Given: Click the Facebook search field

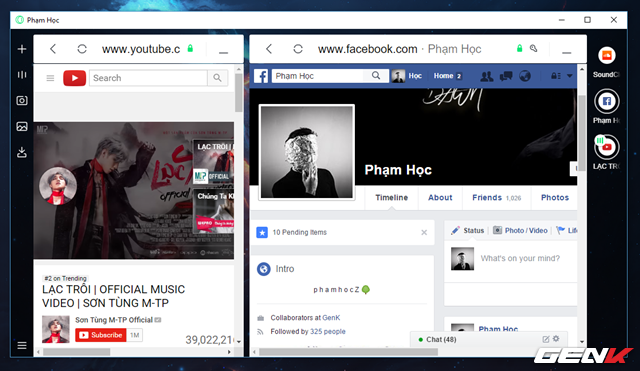Looking at the screenshot, I should [318, 76].
